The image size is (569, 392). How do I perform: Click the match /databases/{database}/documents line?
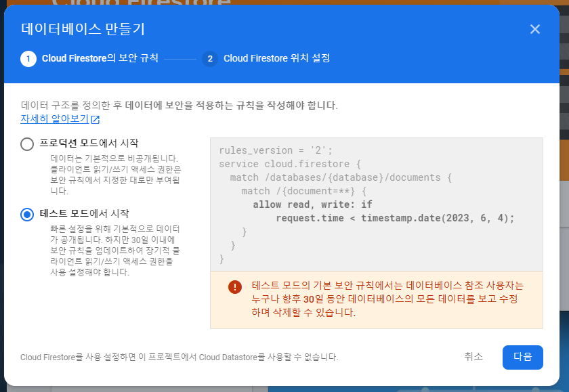pyautogui.click(x=341, y=177)
